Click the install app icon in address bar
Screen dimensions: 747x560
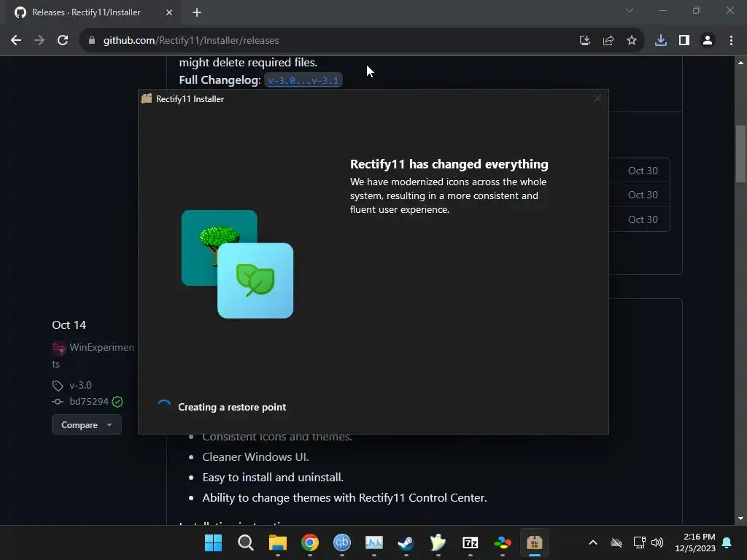coord(585,41)
